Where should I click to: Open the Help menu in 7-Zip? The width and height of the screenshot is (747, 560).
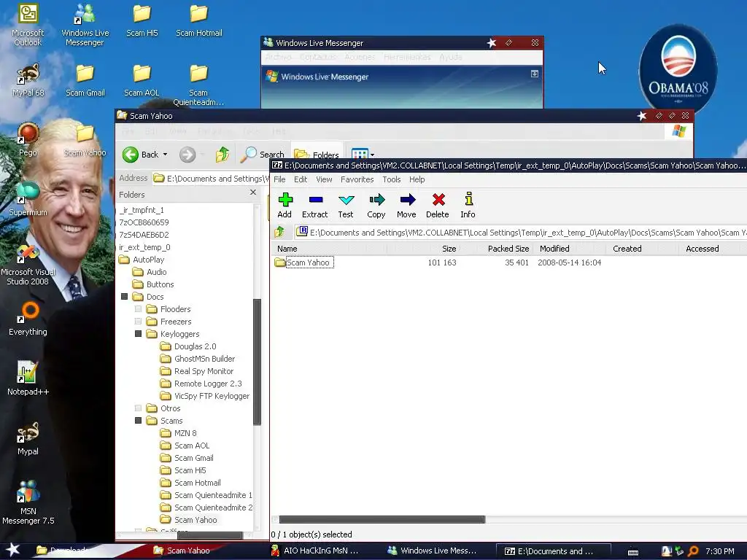pyautogui.click(x=417, y=179)
